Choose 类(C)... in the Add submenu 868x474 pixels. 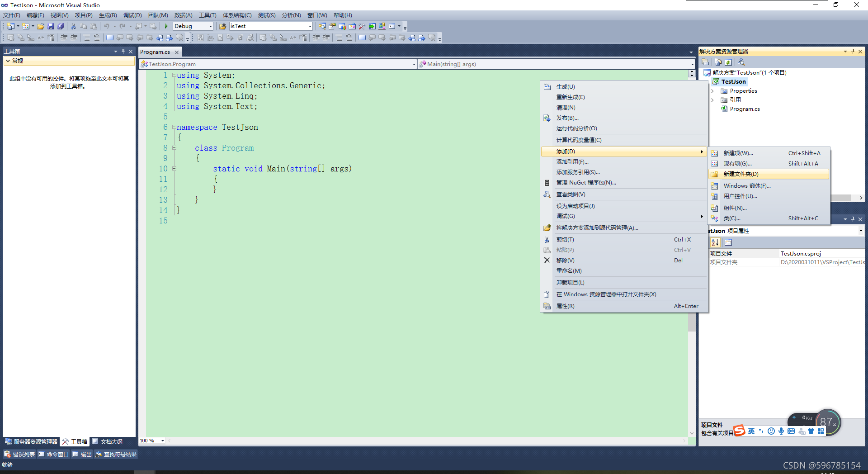(769, 218)
